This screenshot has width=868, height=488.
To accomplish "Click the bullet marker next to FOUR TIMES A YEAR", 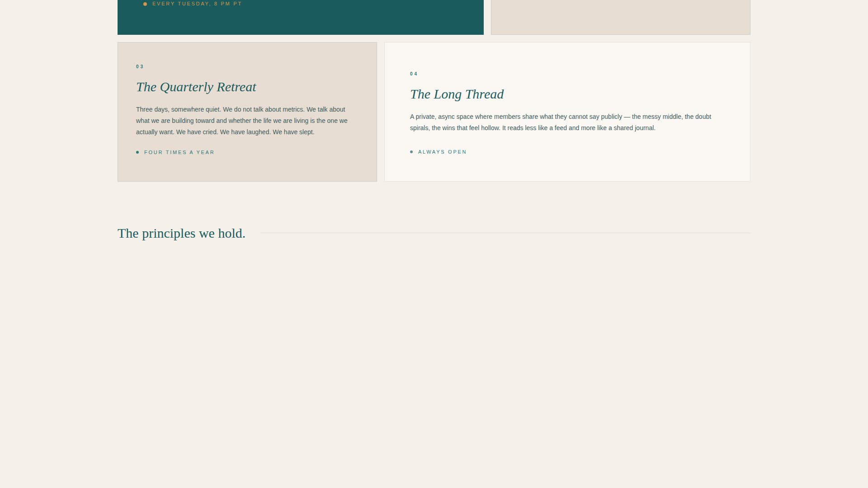I will [x=138, y=152].
